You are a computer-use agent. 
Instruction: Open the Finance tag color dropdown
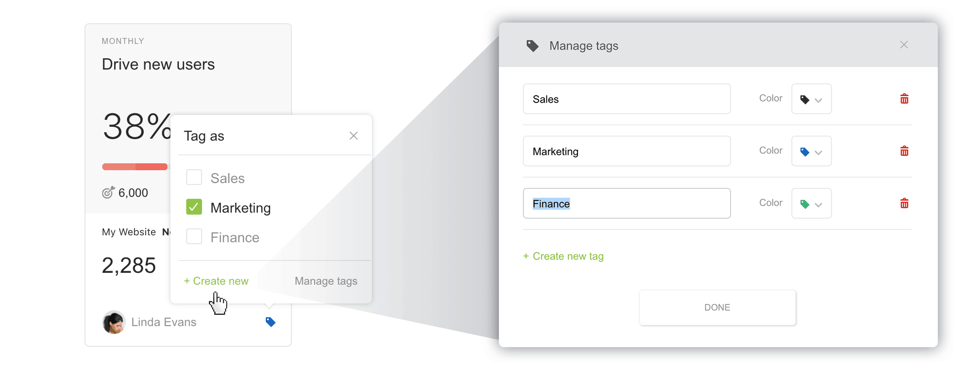pyautogui.click(x=811, y=204)
